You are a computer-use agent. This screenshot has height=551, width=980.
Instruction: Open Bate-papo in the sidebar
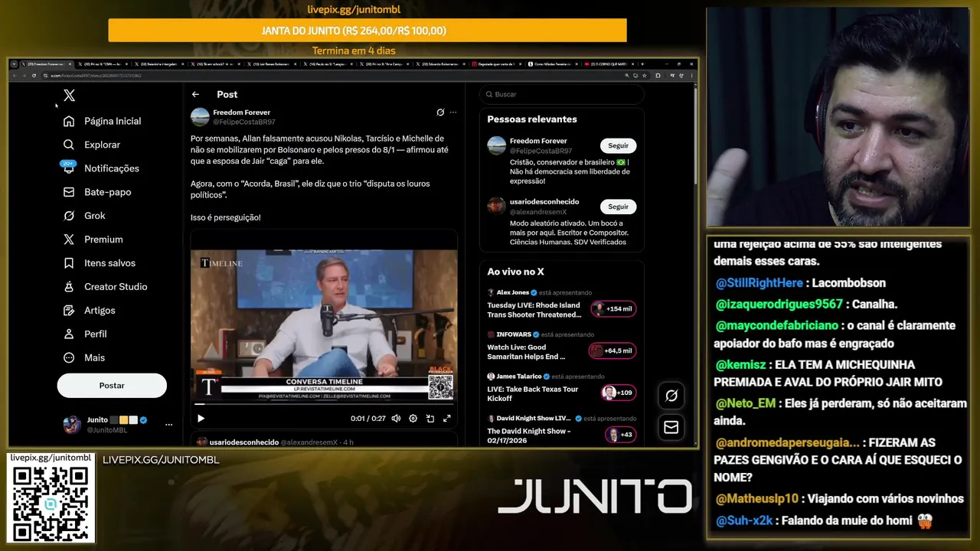tap(97, 192)
